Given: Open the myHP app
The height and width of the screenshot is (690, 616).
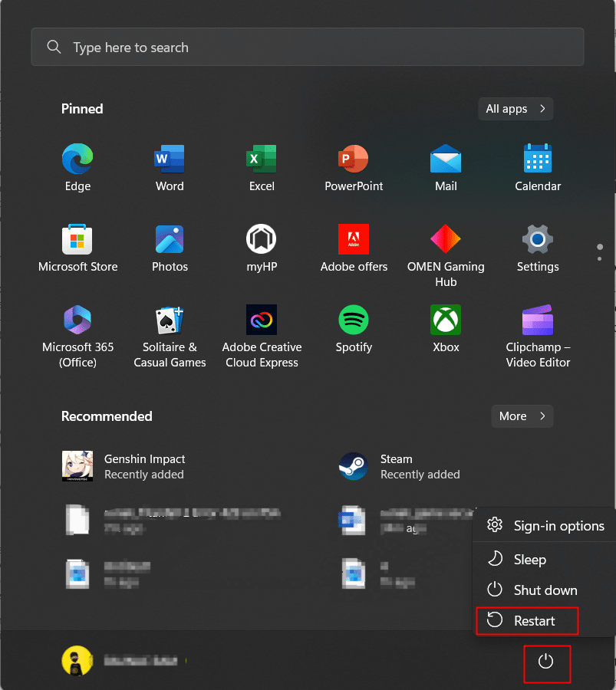Looking at the screenshot, I should click(x=262, y=248).
